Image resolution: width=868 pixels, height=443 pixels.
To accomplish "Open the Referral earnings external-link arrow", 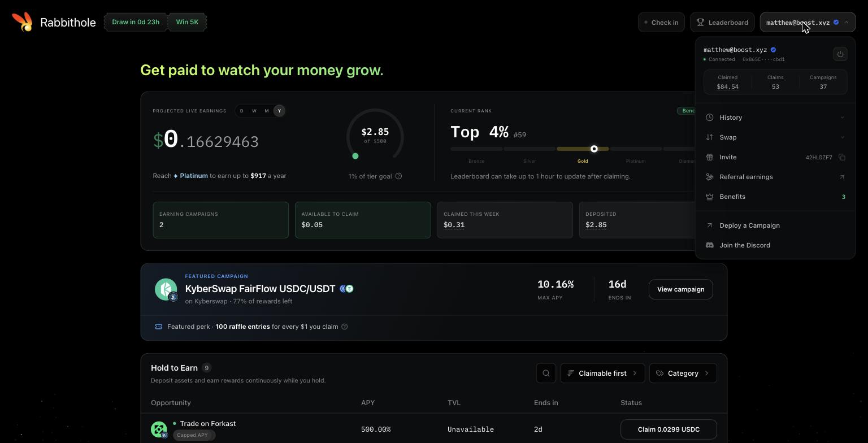I will [842, 177].
